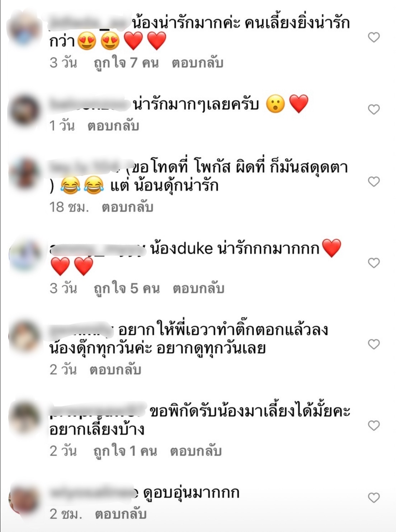396x532 pixels.
Task: Heart the 'น้องduke น่ารักกกมากกก' comment
Action: (374, 263)
